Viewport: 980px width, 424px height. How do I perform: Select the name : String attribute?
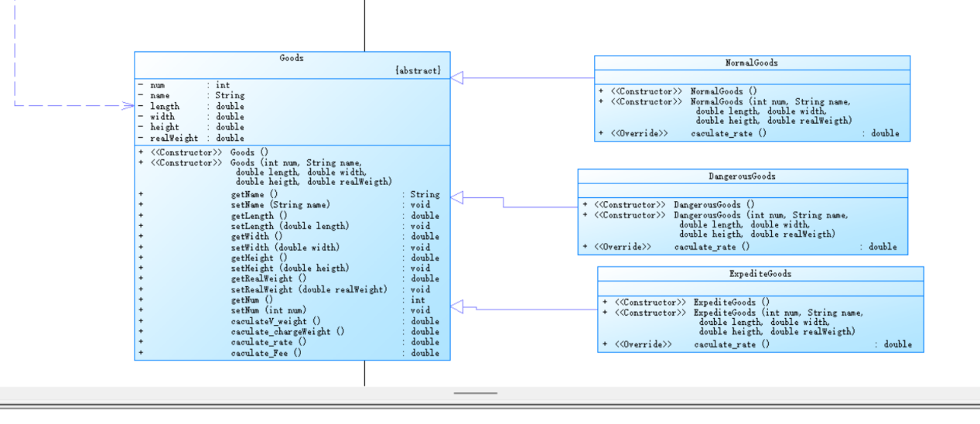click(190, 96)
